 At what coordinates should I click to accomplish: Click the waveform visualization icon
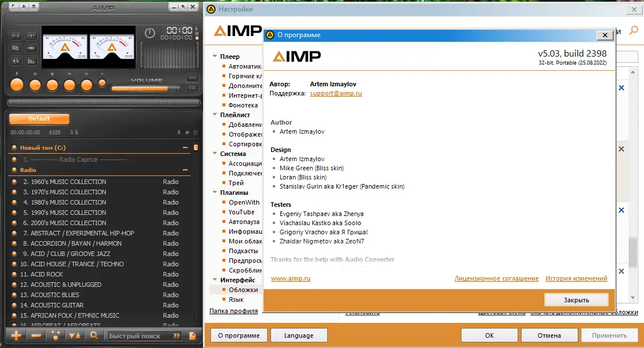31,48
